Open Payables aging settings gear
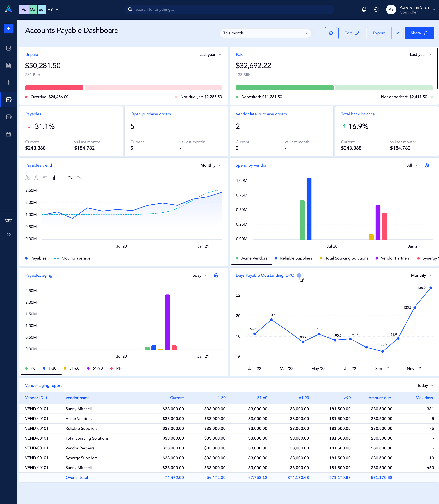The image size is (439, 504). click(x=216, y=275)
